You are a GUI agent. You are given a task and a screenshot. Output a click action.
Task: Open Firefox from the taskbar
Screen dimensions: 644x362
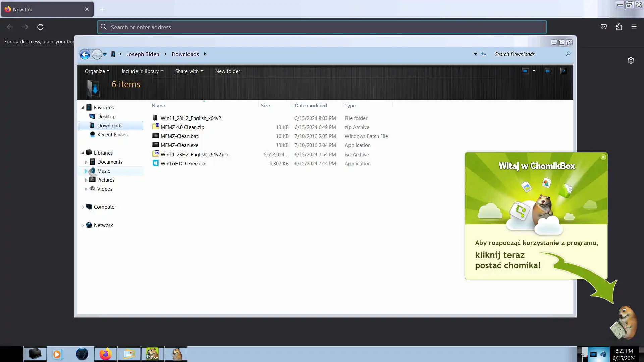pos(105,354)
